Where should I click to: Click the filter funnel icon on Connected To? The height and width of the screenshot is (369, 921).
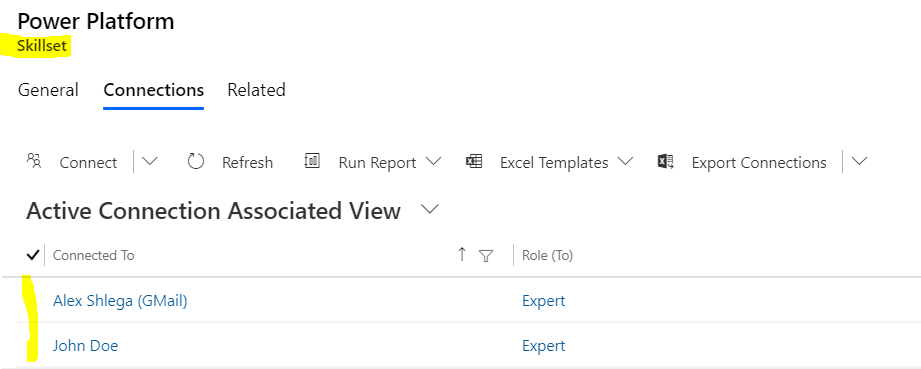click(x=486, y=256)
